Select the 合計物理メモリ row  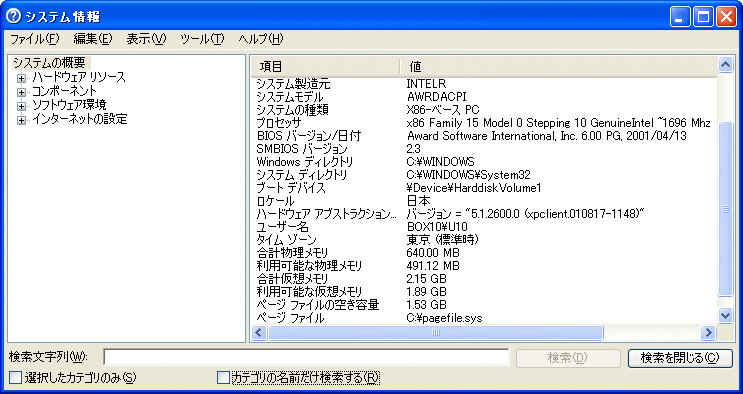484,253
